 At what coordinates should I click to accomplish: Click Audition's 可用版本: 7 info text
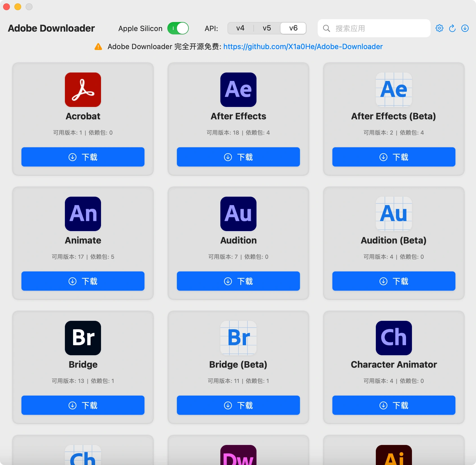coord(223,257)
